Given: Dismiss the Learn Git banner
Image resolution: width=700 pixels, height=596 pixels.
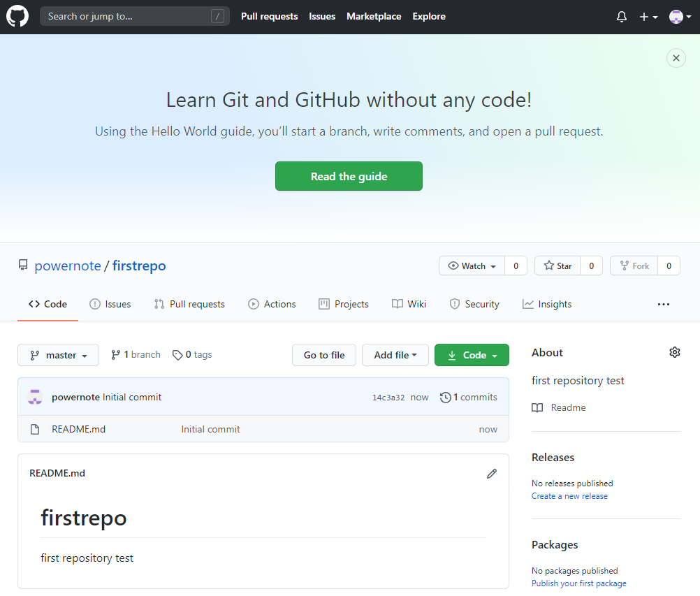Looking at the screenshot, I should click(x=676, y=58).
